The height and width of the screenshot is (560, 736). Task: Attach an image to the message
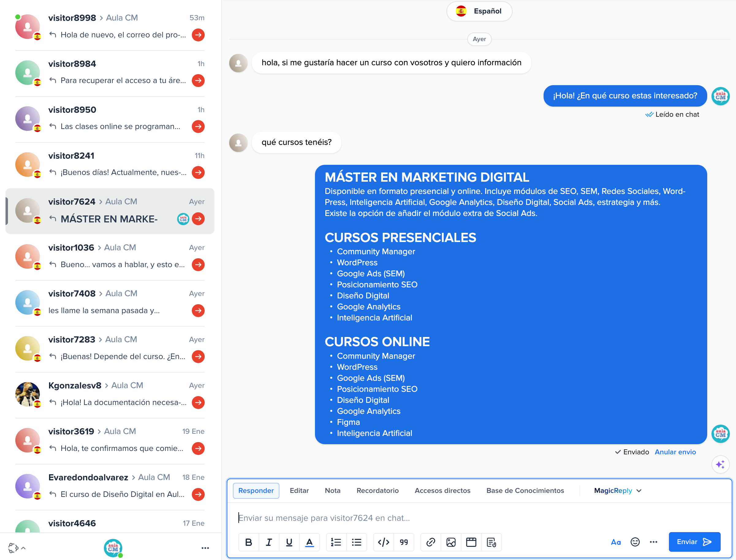click(451, 542)
